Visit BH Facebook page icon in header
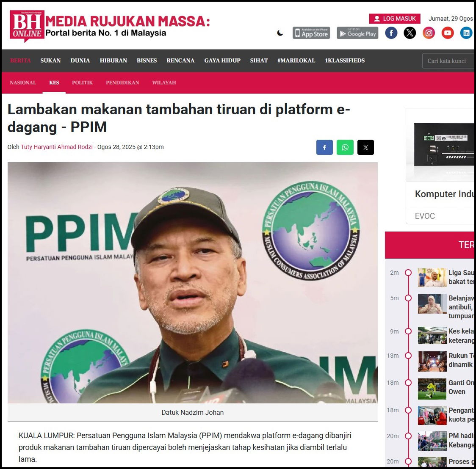This screenshot has height=469, width=476. [391, 33]
